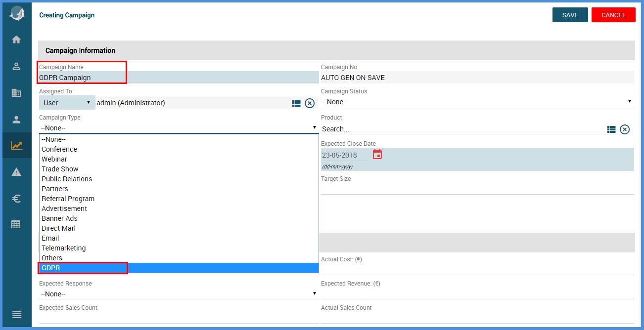Open the euro sales icon in sidebar

16,199
